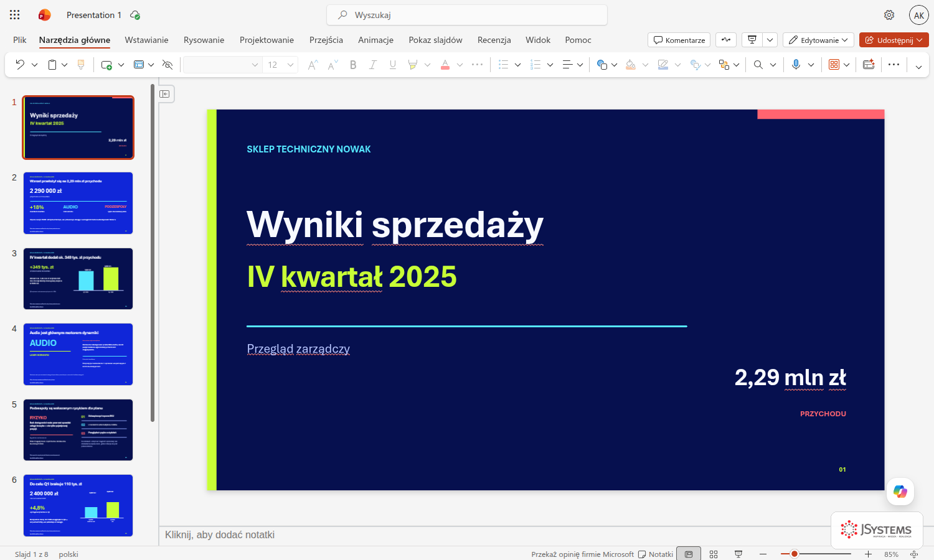Viewport: 934px width, 560px height.
Task: Click the Shapes icon
Action: point(601,65)
